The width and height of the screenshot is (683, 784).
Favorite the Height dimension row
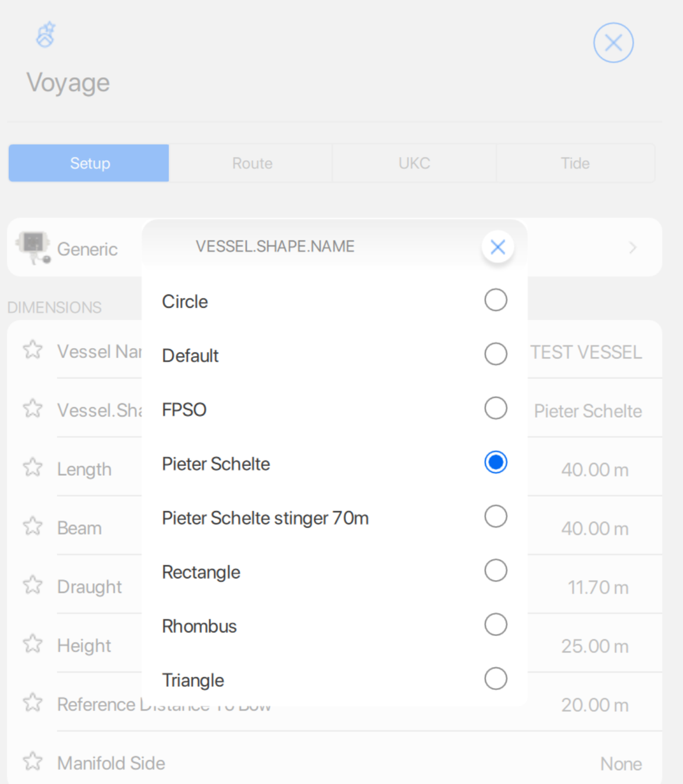coord(33,644)
